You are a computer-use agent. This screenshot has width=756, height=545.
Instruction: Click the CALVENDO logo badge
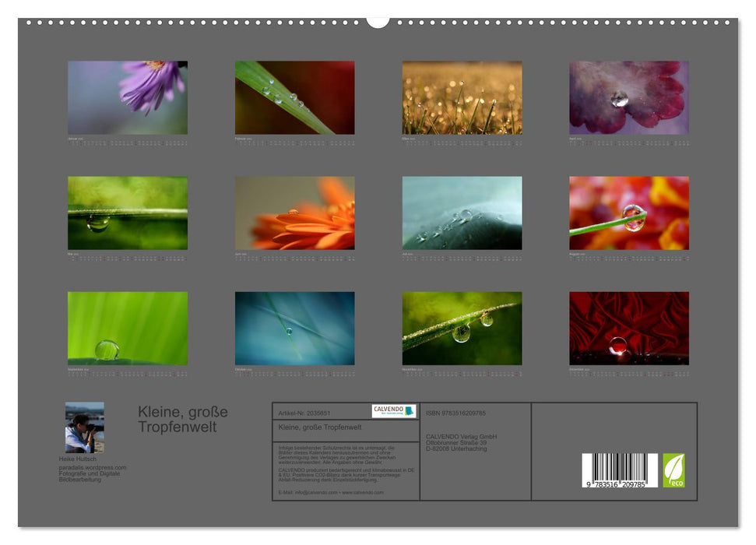coord(393,411)
